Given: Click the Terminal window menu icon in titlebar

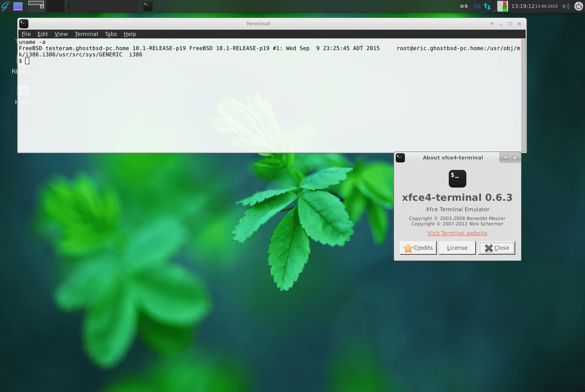Looking at the screenshot, I should point(24,24).
